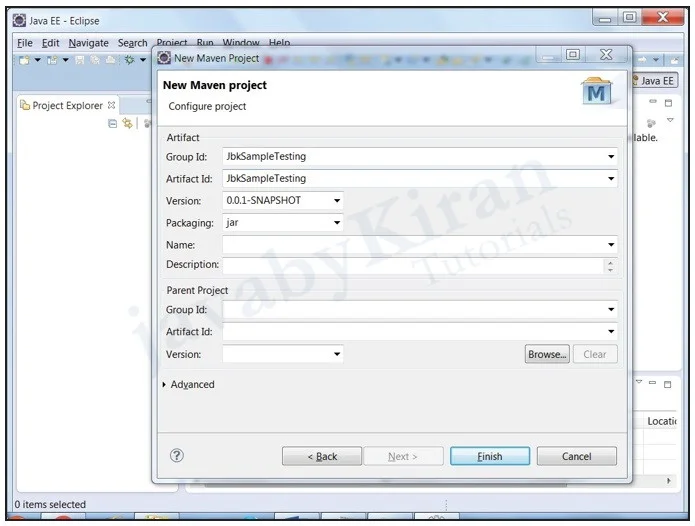Image resolution: width=695 pixels, height=526 pixels.
Task: Click the help question mark icon in dialog
Action: pos(177,456)
